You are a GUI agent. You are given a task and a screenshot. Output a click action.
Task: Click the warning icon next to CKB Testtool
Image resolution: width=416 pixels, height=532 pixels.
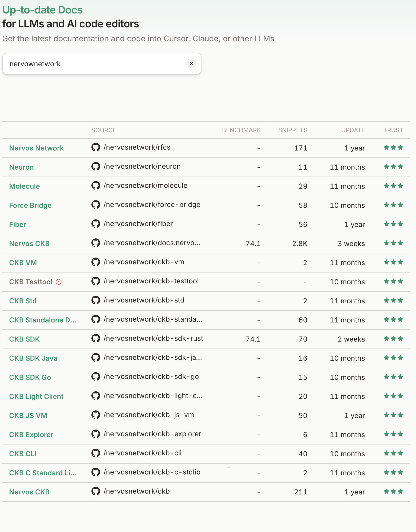59,282
